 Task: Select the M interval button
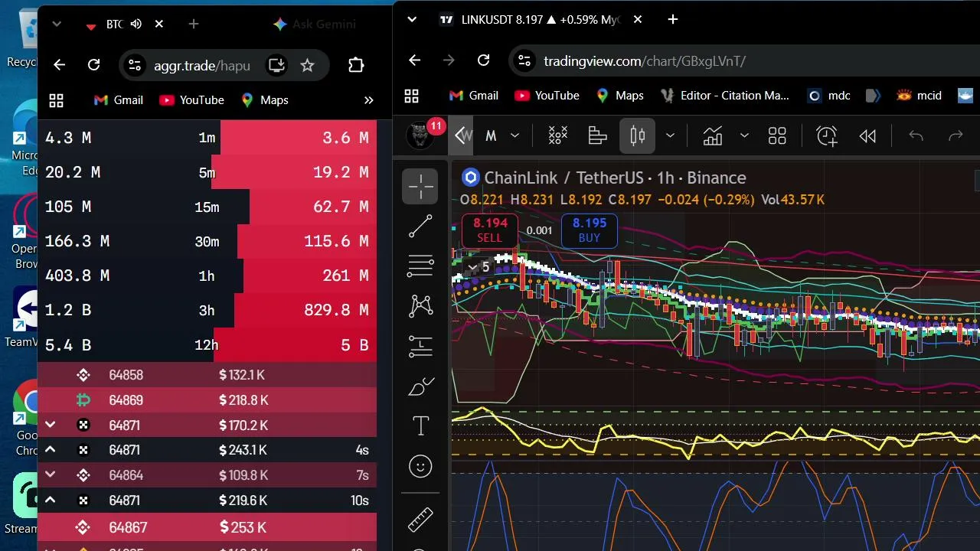click(x=491, y=136)
